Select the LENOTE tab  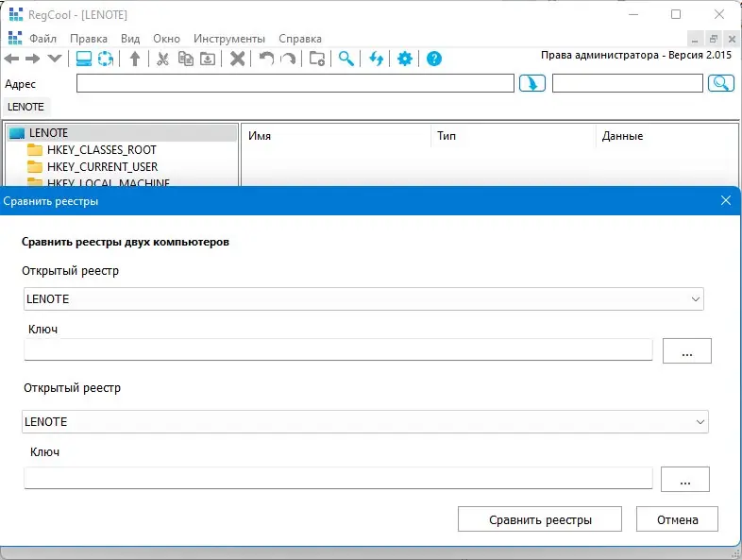(26, 107)
